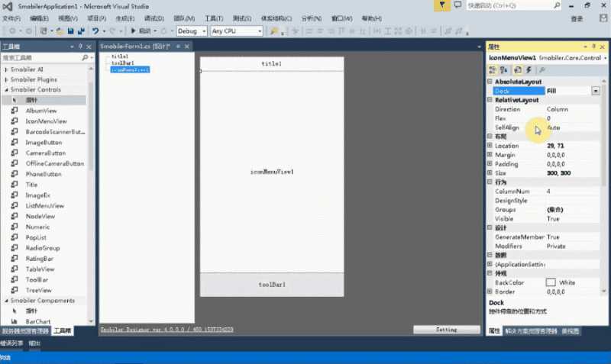Expand the Location property row
The width and height of the screenshot is (611, 364).
(x=490, y=145)
